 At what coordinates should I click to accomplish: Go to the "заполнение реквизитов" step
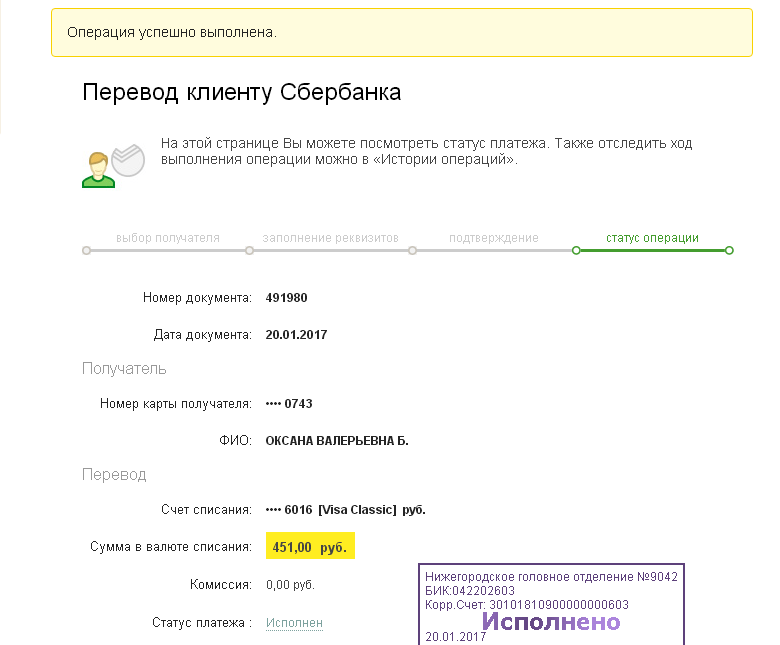click(x=331, y=238)
